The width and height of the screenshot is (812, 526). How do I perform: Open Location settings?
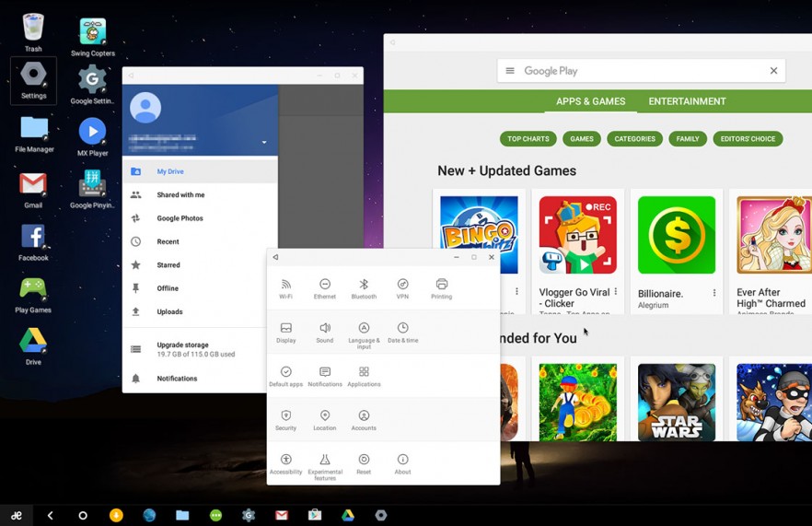(x=325, y=420)
